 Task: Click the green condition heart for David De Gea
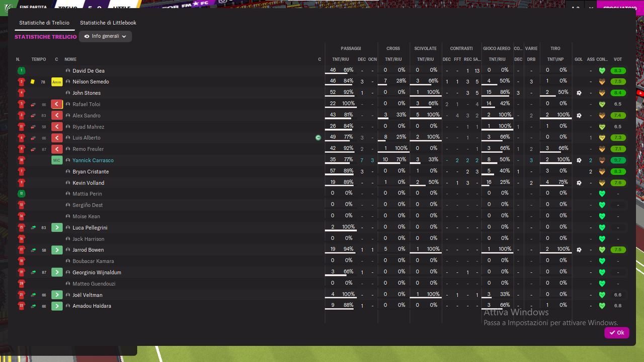point(602,71)
